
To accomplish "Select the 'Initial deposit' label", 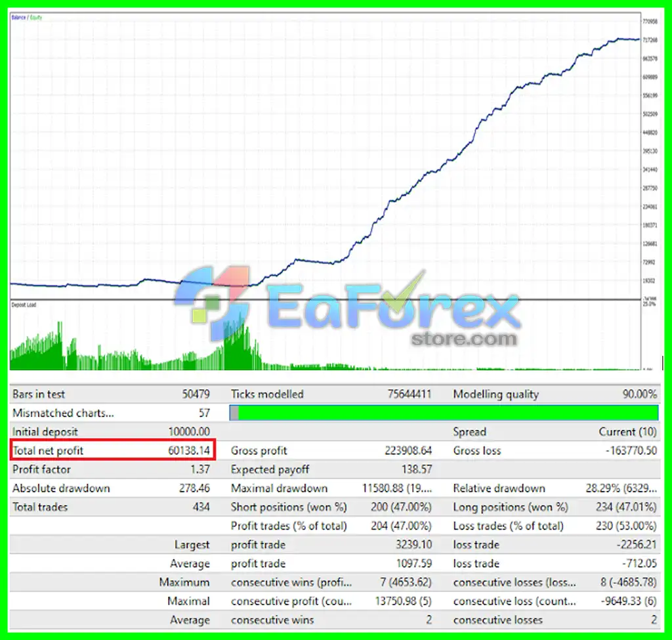I will coord(45,432).
